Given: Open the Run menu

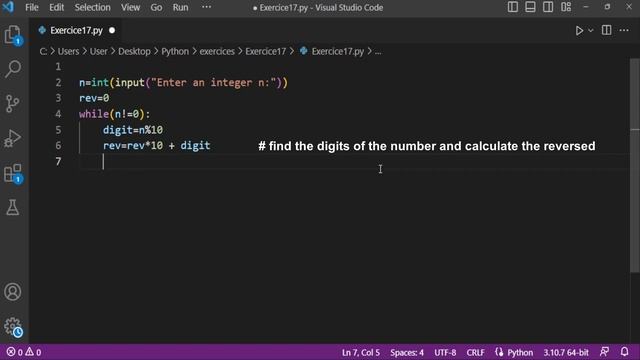Looking at the screenshot, I should point(180,7).
